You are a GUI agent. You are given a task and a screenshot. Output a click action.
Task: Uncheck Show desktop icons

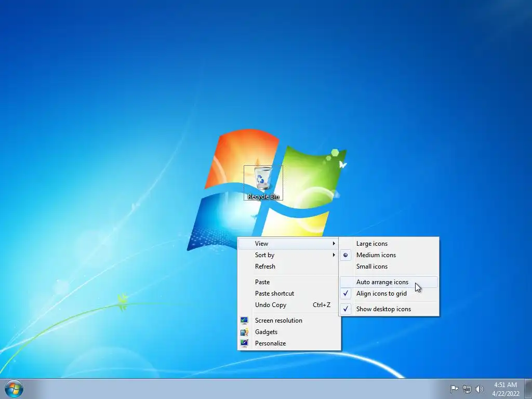point(389,309)
